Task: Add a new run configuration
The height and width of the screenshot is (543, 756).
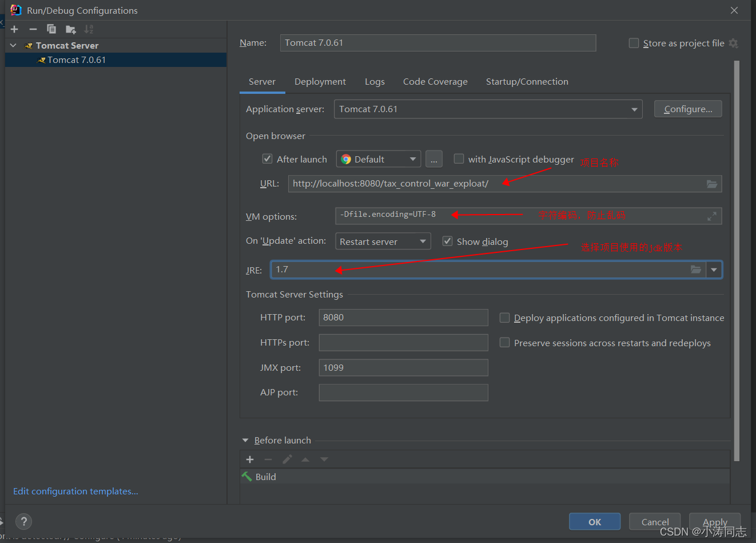Action: [x=14, y=29]
